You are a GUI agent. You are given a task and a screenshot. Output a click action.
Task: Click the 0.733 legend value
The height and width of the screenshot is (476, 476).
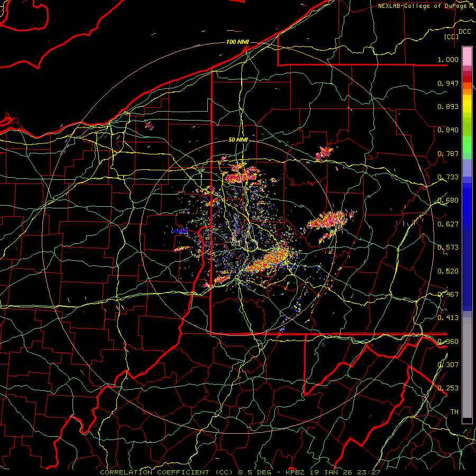[x=448, y=177]
